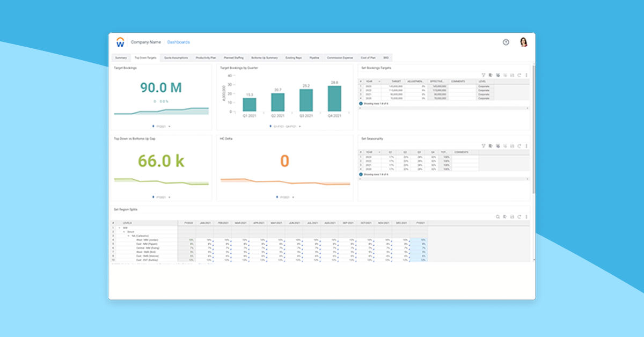Click the search magnifier on Set Region Splits toolbar
This screenshot has width=644, height=337.
[x=497, y=216]
